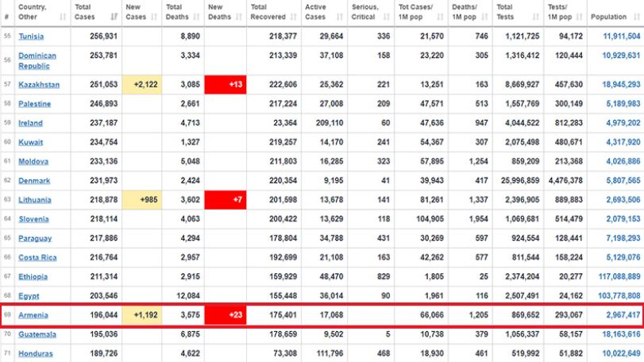The width and height of the screenshot is (644, 362).
Task: Sort by the Country, Other column icon
Action: [x=63, y=17]
